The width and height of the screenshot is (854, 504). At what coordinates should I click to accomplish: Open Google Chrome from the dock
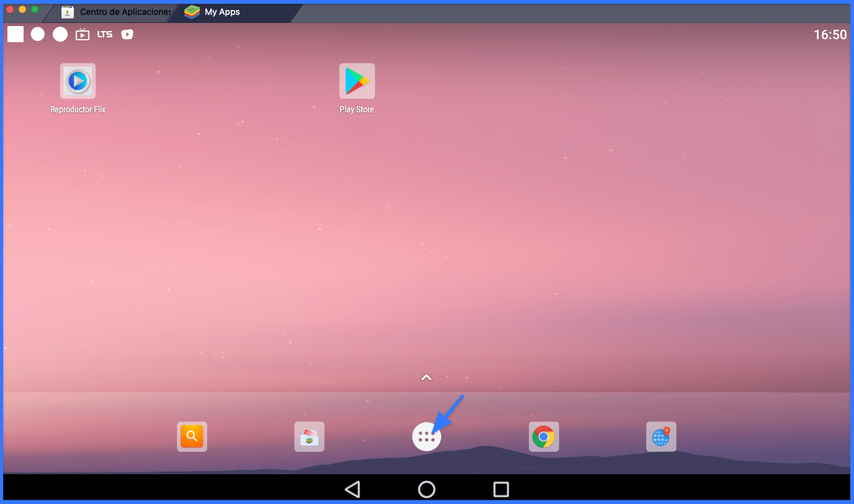pyautogui.click(x=543, y=436)
